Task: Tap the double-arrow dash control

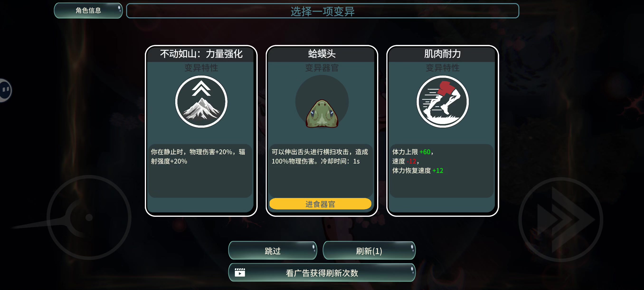Action: (561, 220)
